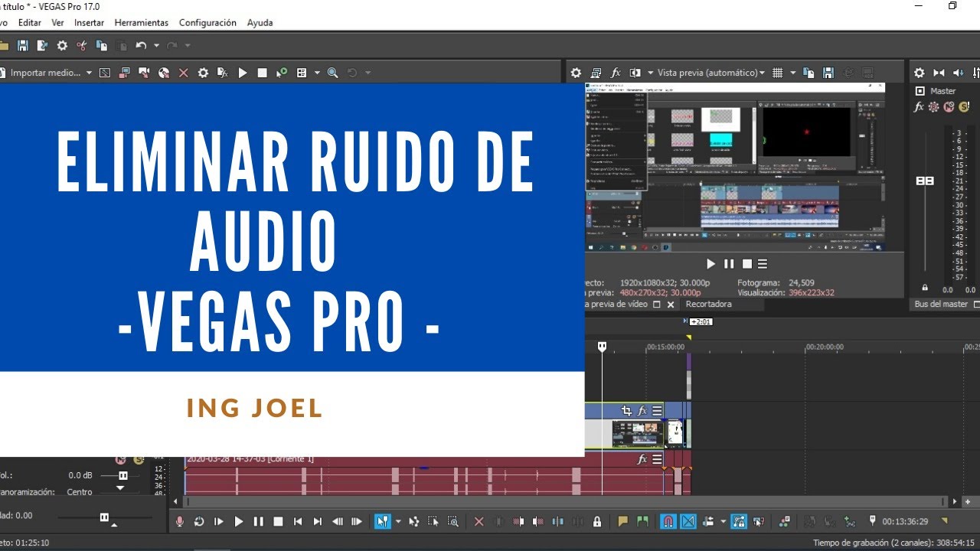Screen dimensions: 980x551
Task: Expand the views dropdown in media toolbar
Action: click(316, 73)
